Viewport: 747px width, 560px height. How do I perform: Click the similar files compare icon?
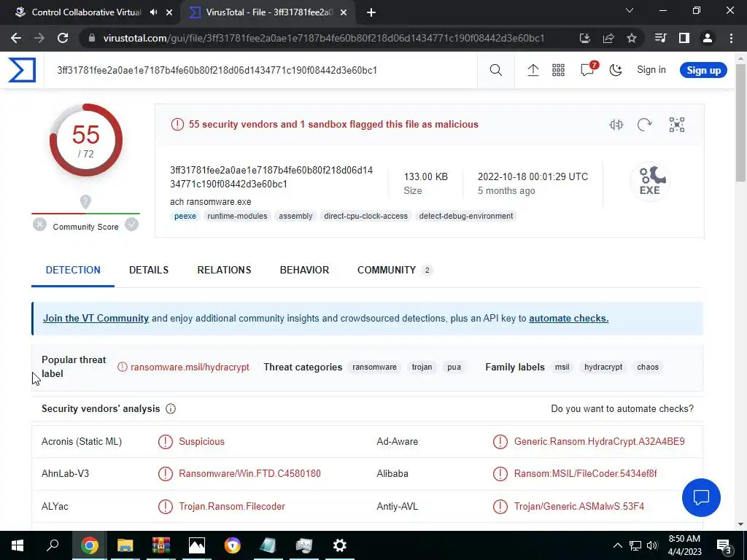616,125
